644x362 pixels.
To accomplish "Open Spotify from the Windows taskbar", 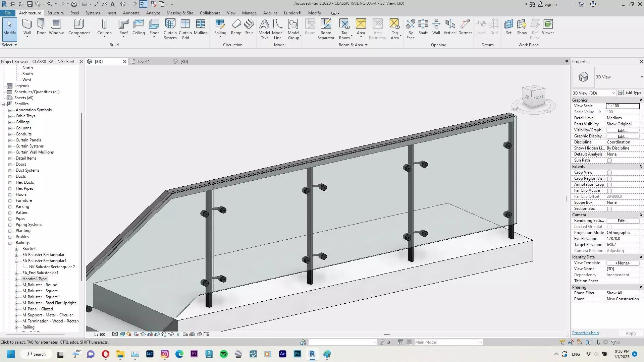I will [x=224, y=354].
